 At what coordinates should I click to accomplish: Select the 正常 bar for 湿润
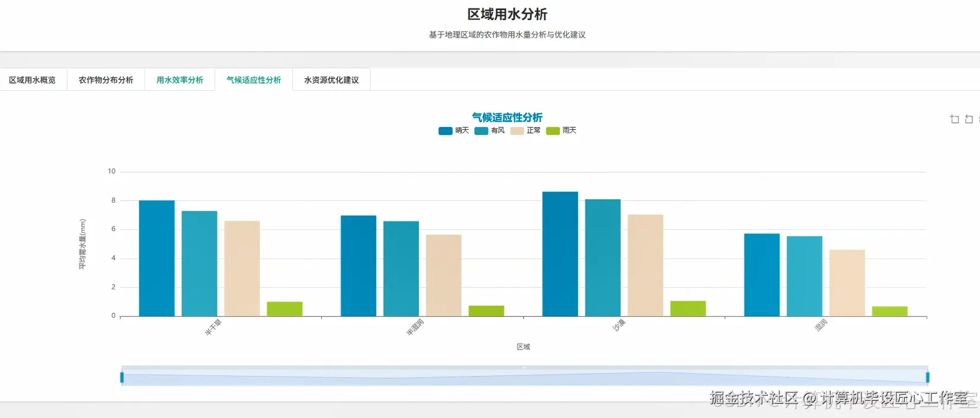(x=847, y=283)
